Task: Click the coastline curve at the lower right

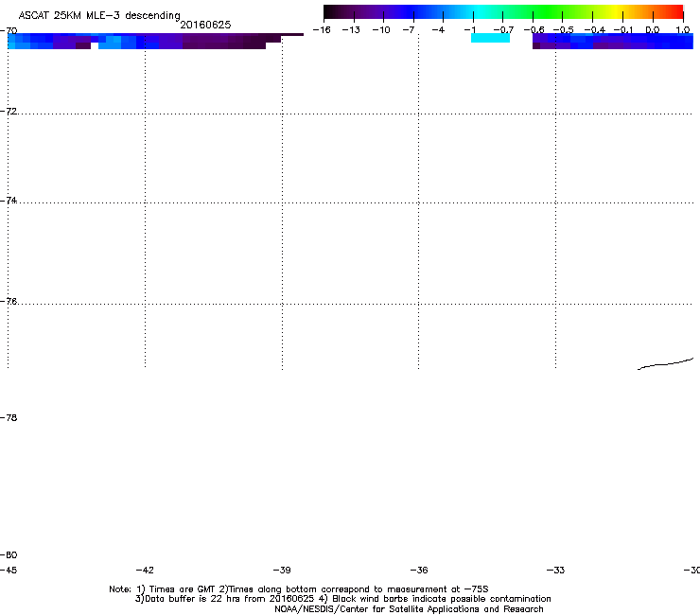Action: 665,364
